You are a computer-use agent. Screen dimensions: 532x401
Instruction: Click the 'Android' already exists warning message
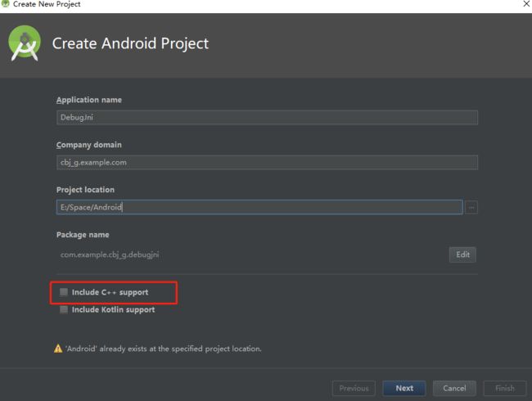[164, 349]
